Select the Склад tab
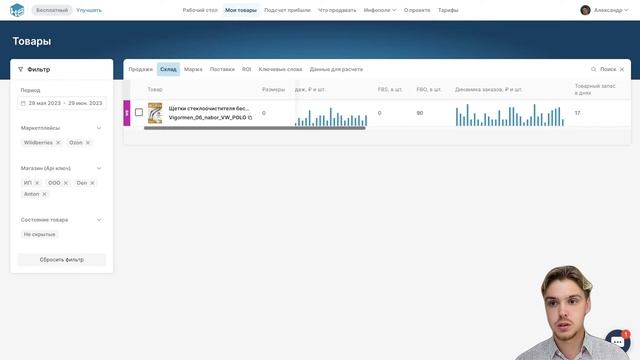This screenshot has width=640, height=360. click(168, 69)
